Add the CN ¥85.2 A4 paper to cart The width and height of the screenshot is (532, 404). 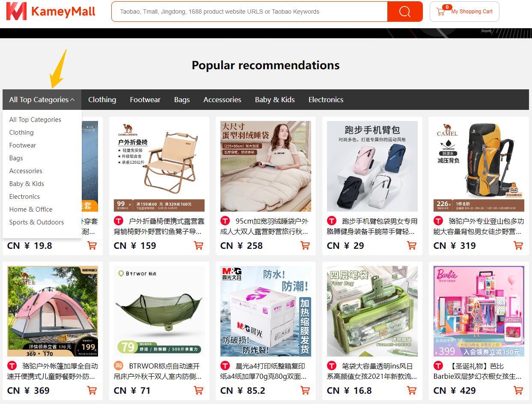tap(305, 390)
